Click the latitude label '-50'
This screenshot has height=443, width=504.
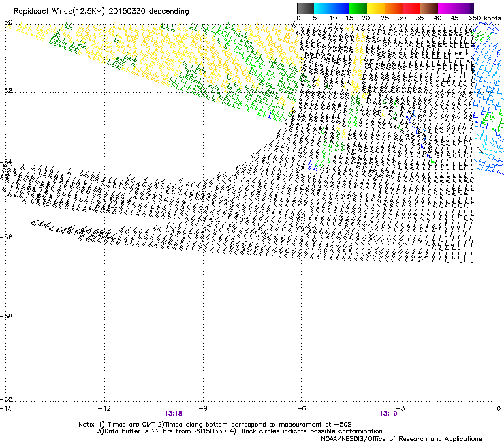point(6,22)
